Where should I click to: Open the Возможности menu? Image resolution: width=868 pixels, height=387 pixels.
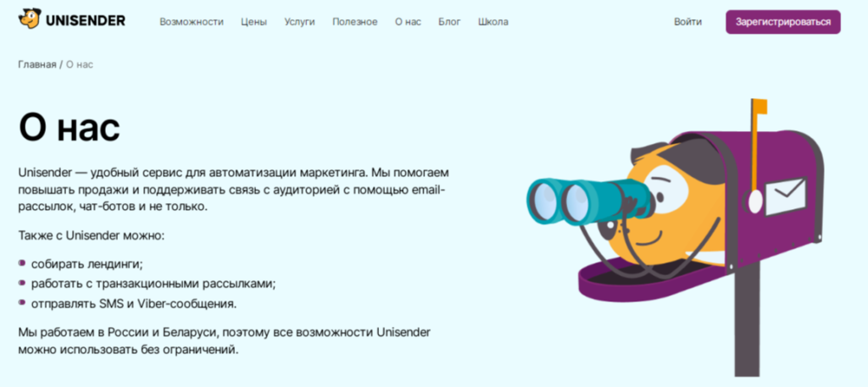(192, 22)
